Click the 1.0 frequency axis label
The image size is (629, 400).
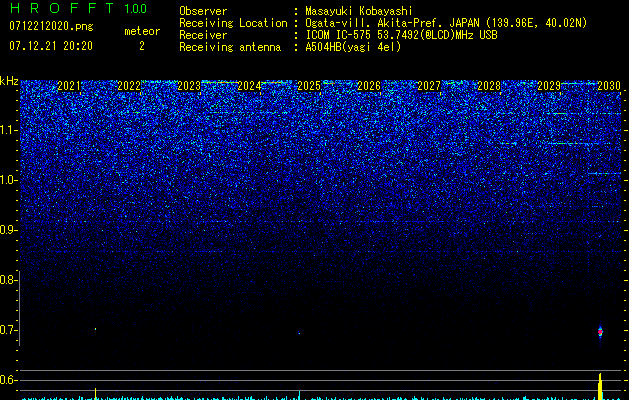(8, 180)
